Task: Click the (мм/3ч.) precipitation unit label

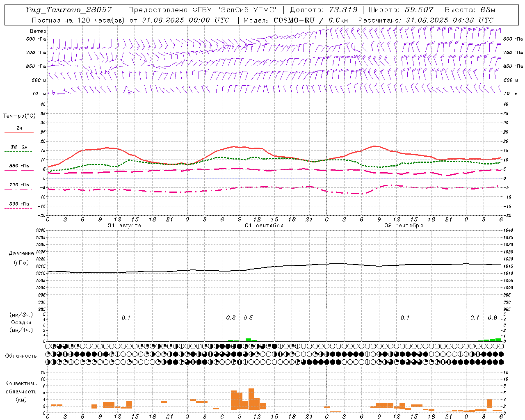Action: tap(21, 315)
